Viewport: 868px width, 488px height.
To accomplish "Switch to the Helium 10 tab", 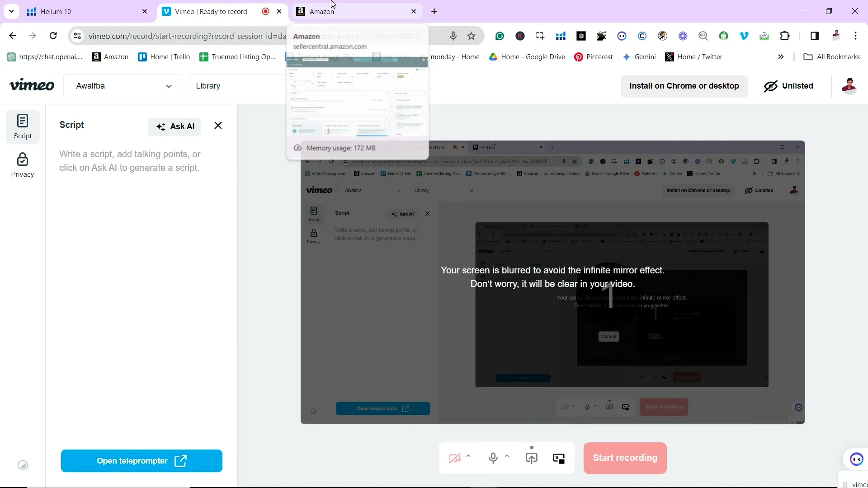I will [87, 12].
